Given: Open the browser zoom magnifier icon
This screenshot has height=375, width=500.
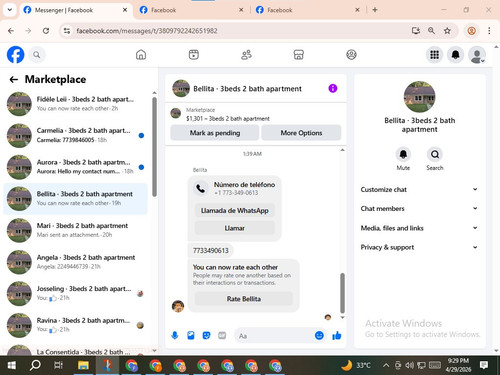Looking at the screenshot, I should tap(431, 31).
